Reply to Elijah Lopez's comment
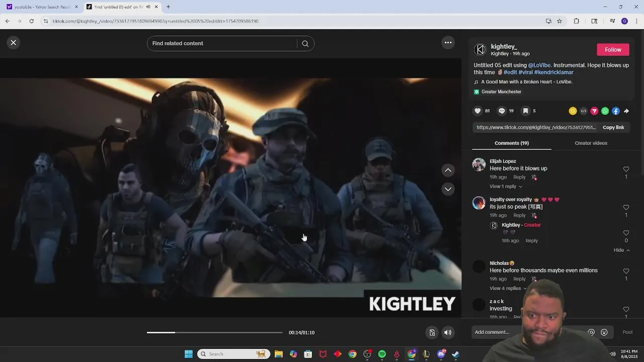The width and height of the screenshot is (644, 362). 519,177
